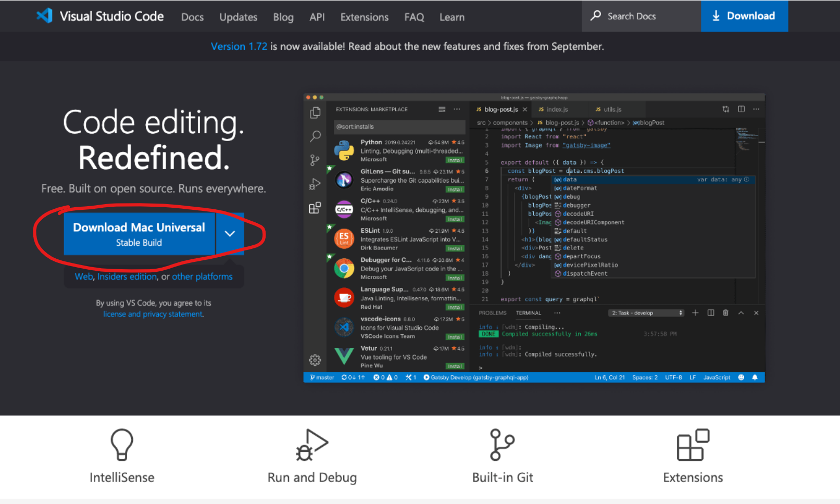840x504 pixels.
Task: Switch to the TERMINAL panel tab
Action: point(528,313)
